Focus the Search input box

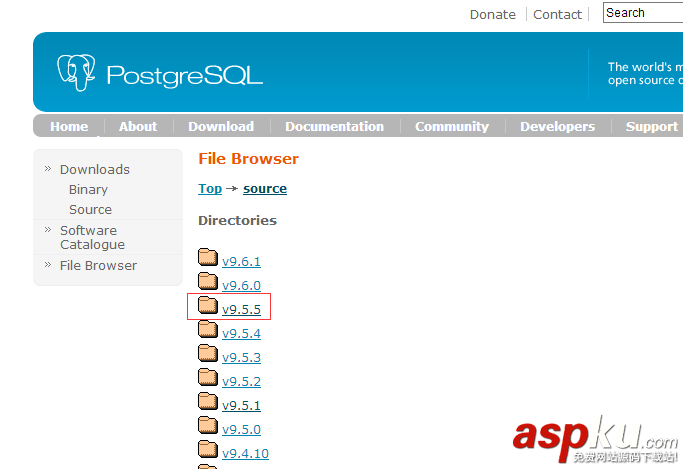(x=643, y=13)
